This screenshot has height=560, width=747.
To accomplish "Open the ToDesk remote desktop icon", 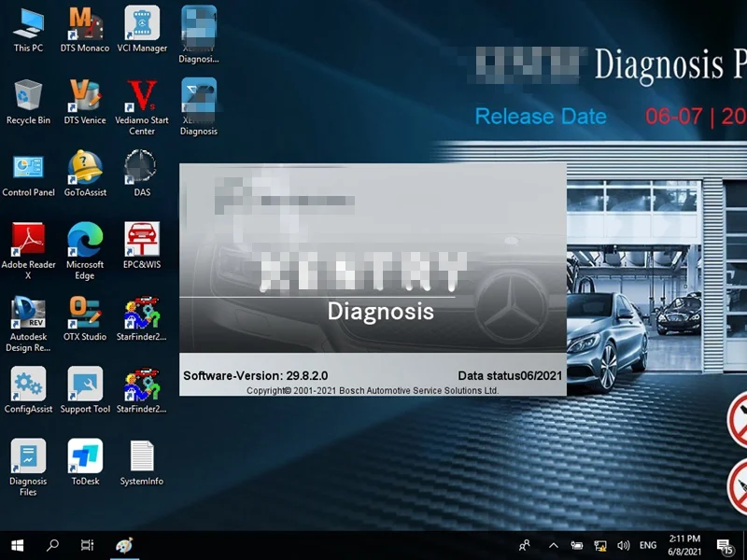I will pos(85,457).
